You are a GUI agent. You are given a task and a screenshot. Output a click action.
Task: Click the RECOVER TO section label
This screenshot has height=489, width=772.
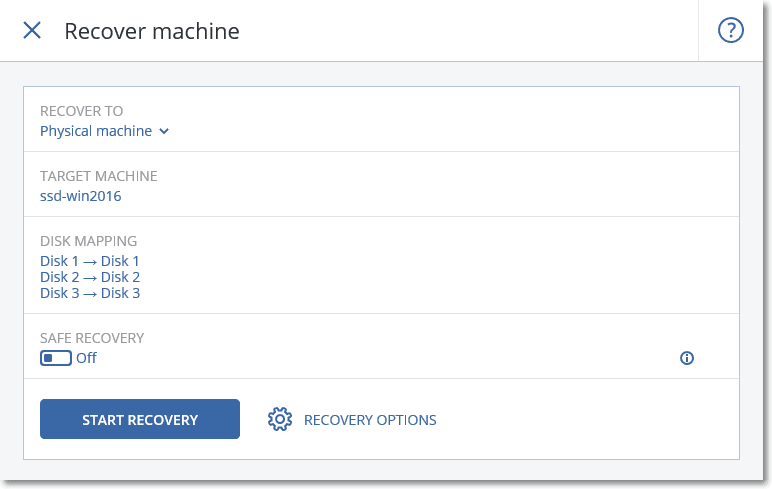(x=82, y=111)
